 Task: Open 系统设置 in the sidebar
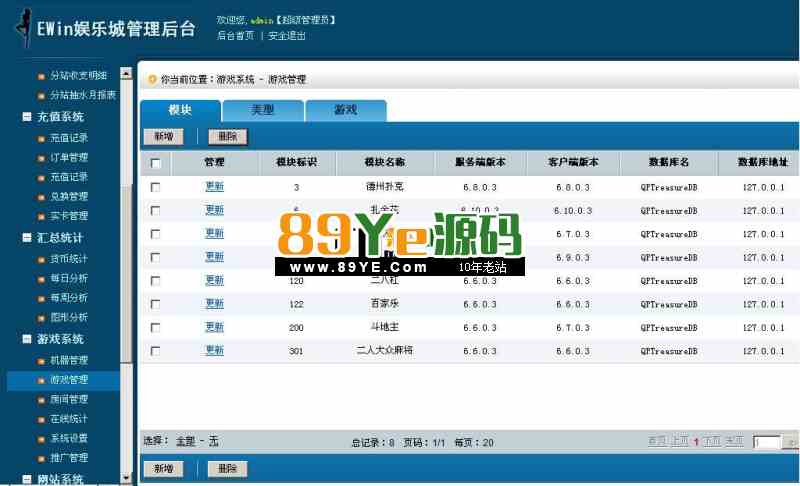(x=69, y=438)
